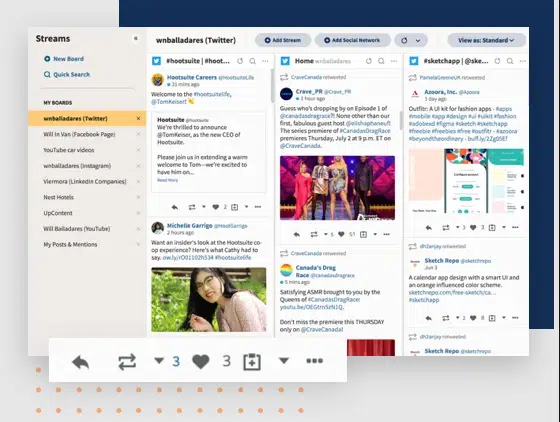
Task: Click the Add Stream button
Action: 283,40
